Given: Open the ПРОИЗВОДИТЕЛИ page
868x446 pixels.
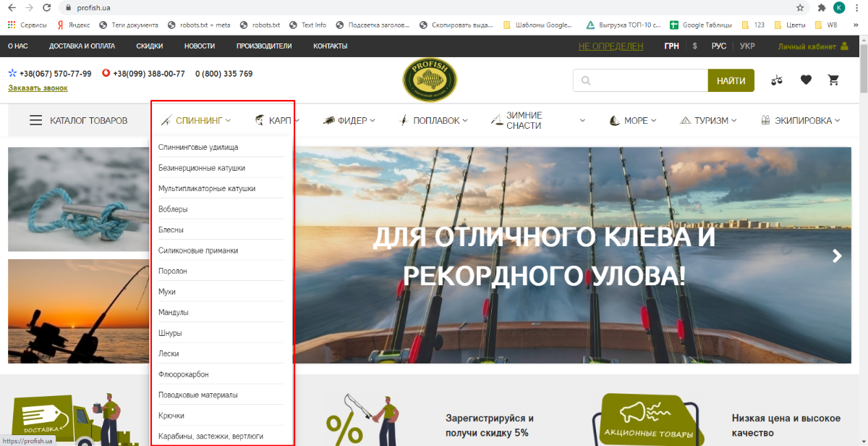Looking at the screenshot, I should tap(264, 46).
